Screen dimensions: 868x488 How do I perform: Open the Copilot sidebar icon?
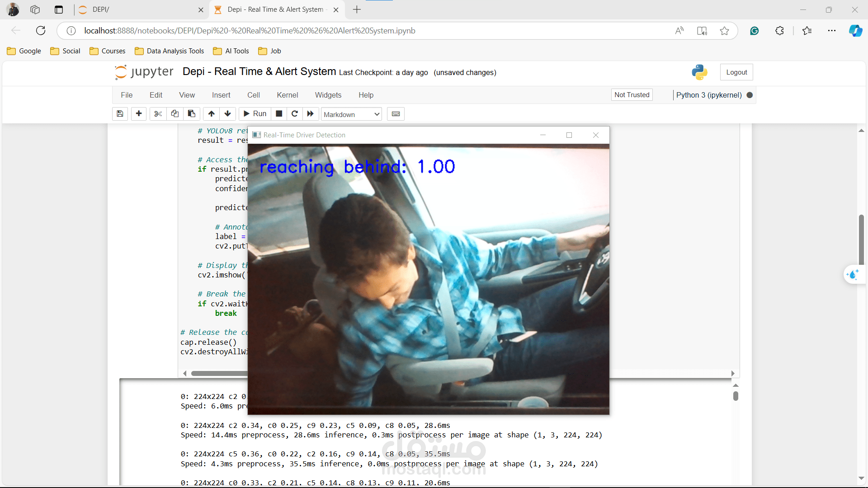(855, 31)
